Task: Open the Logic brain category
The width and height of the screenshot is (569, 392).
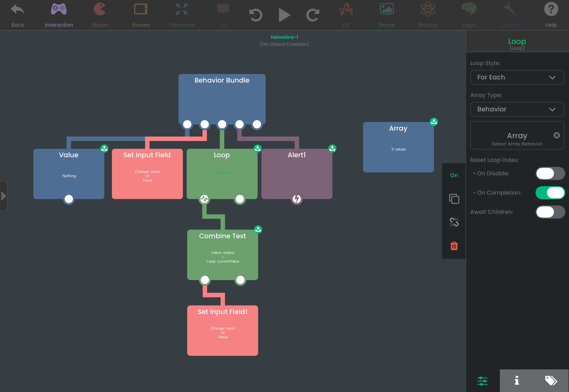Action: (469, 15)
